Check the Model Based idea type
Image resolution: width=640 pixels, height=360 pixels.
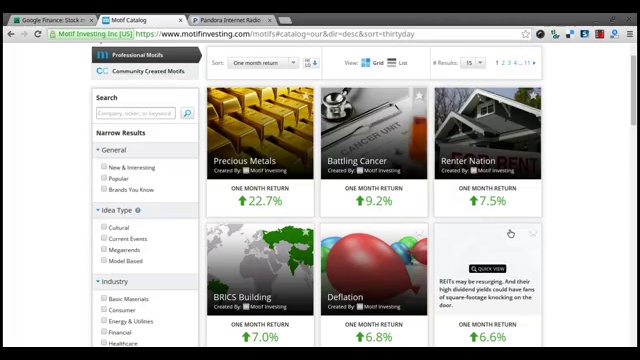[x=104, y=260]
